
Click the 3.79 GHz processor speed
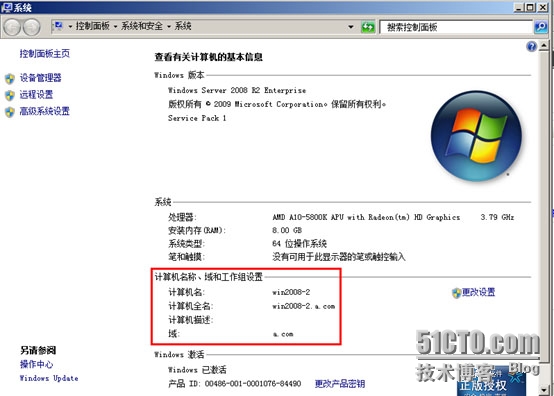coord(497,217)
